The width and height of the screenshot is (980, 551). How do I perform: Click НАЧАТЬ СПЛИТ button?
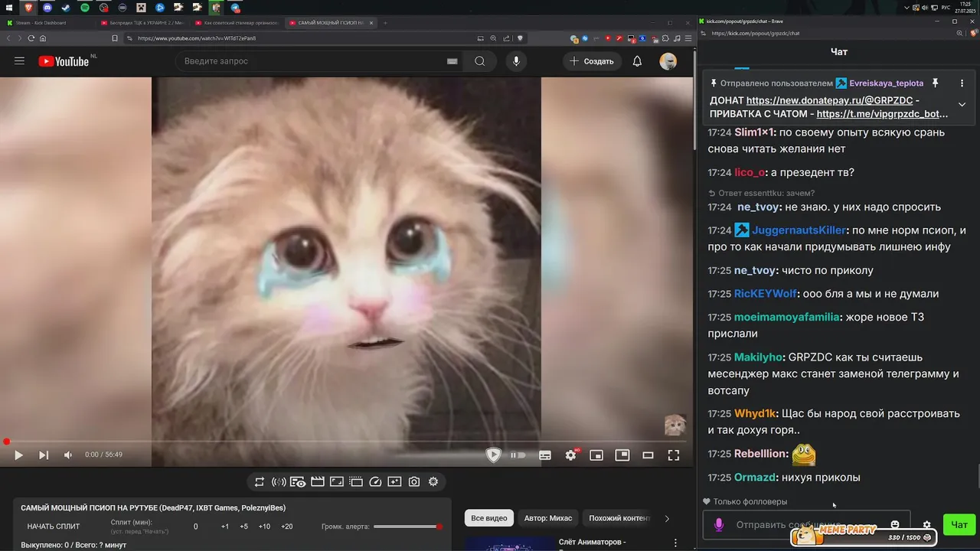[54, 527]
